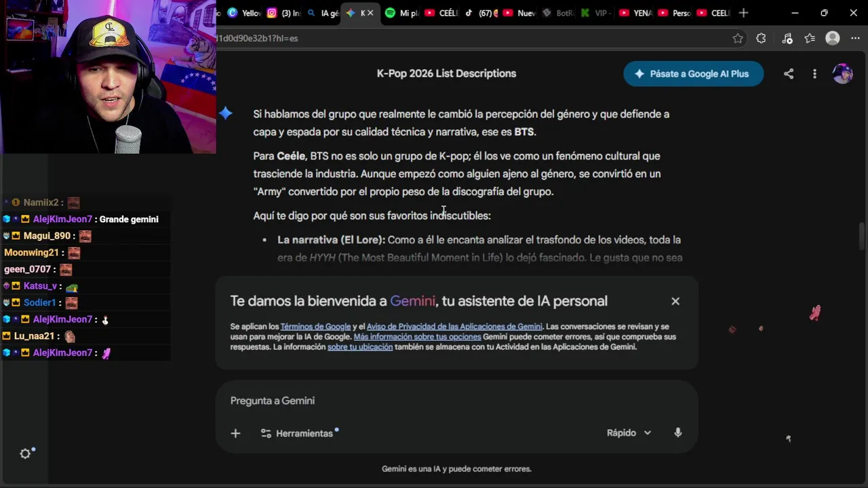Activate the microphone voice input
This screenshot has width=868, height=488.
tap(677, 433)
